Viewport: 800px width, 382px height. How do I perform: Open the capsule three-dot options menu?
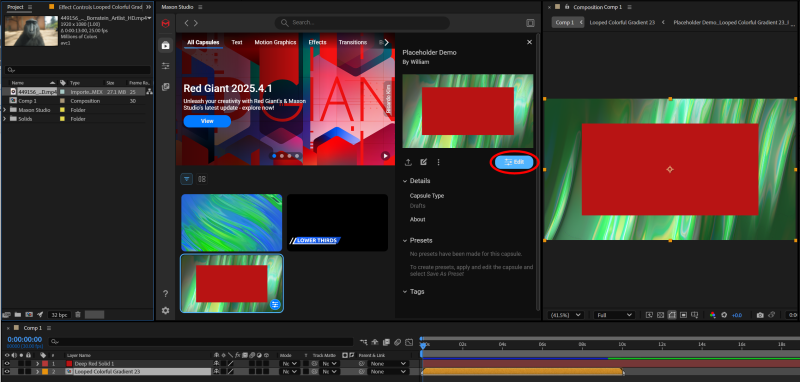click(x=438, y=162)
